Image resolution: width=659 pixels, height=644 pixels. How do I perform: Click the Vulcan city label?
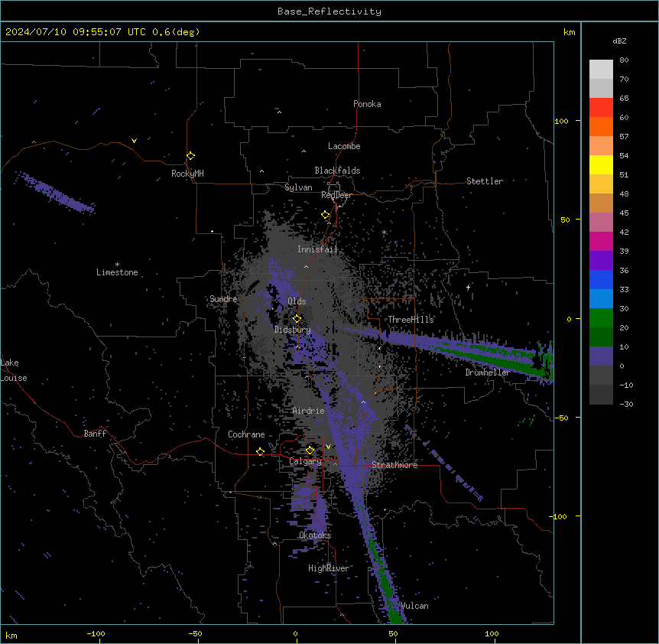(415, 606)
